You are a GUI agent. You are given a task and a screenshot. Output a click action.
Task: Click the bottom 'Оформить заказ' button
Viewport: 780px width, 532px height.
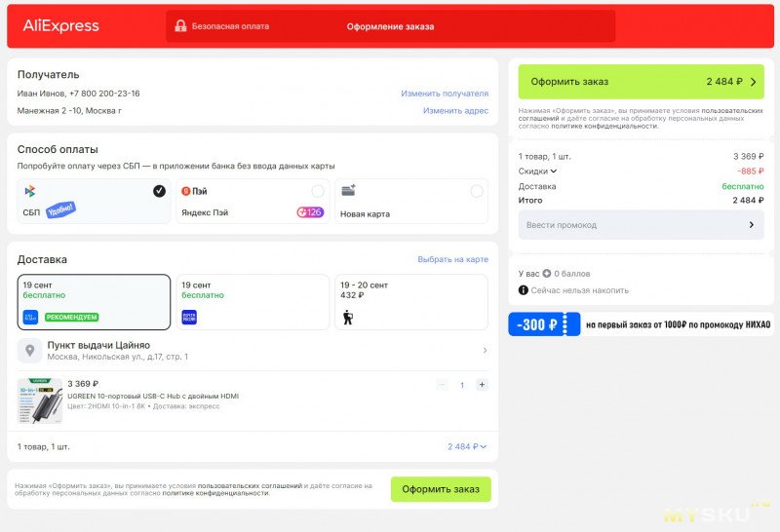pyautogui.click(x=441, y=489)
